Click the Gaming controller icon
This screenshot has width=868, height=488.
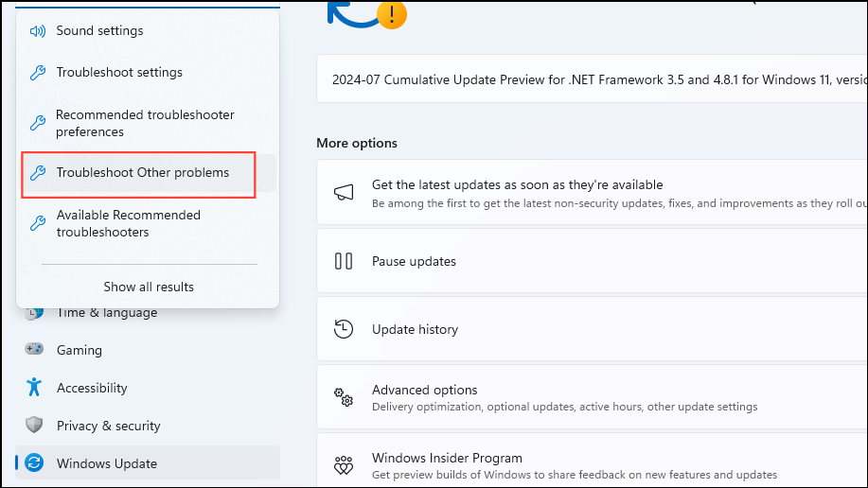pyautogui.click(x=34, y=349)
